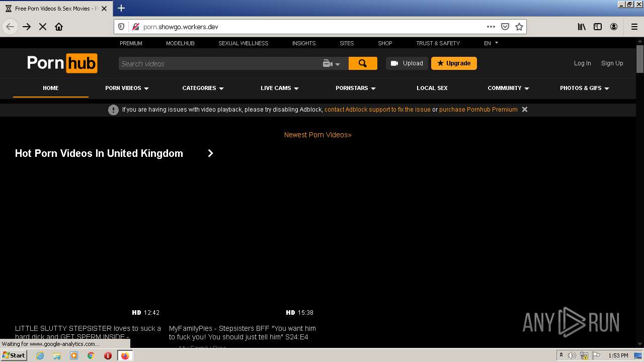Go forward with the browser forward arrow
Image resolution: width=644 pixels, height=362 pixels.
(x=27, y=27)
